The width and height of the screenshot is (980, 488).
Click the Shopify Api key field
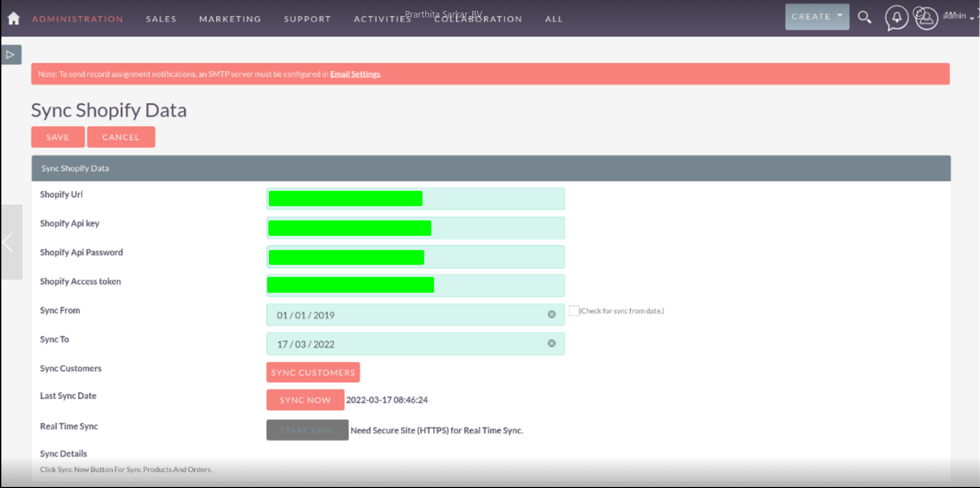click(x=415, y=228)
